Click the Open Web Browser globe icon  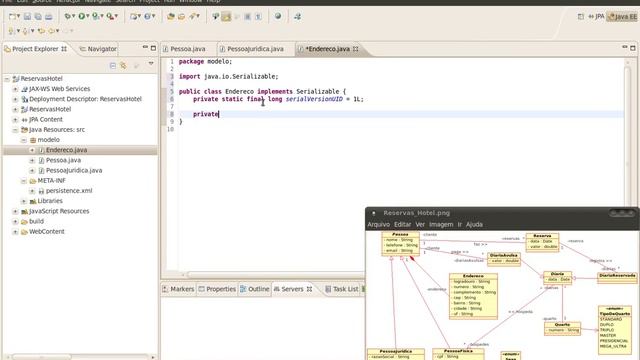point(147,16)
